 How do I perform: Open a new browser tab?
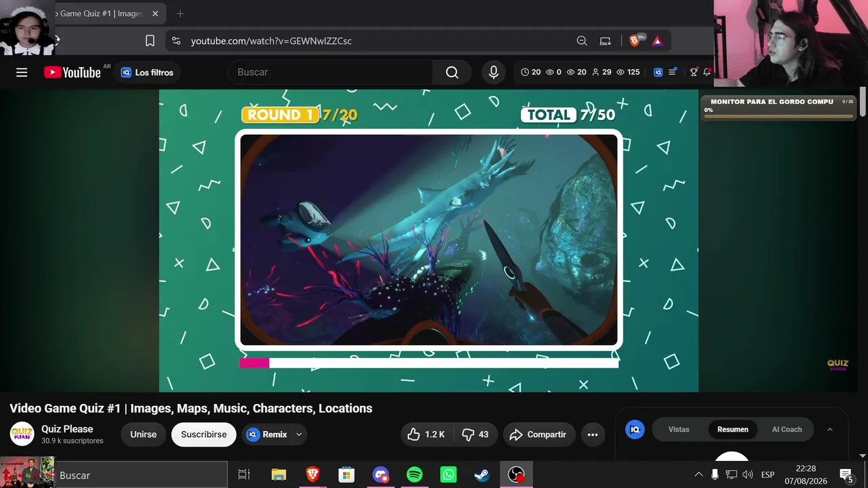click(180, 14)
